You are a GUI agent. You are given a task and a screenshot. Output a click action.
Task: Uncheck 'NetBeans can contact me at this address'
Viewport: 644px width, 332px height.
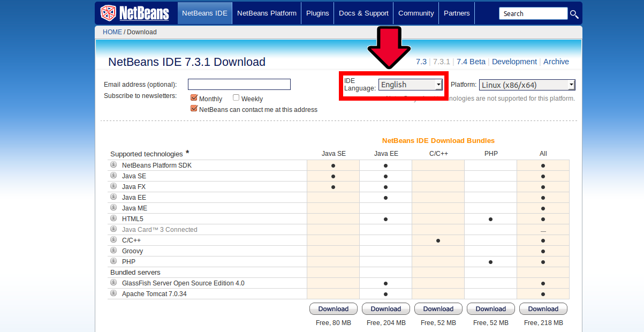click(x=194, y=108)
